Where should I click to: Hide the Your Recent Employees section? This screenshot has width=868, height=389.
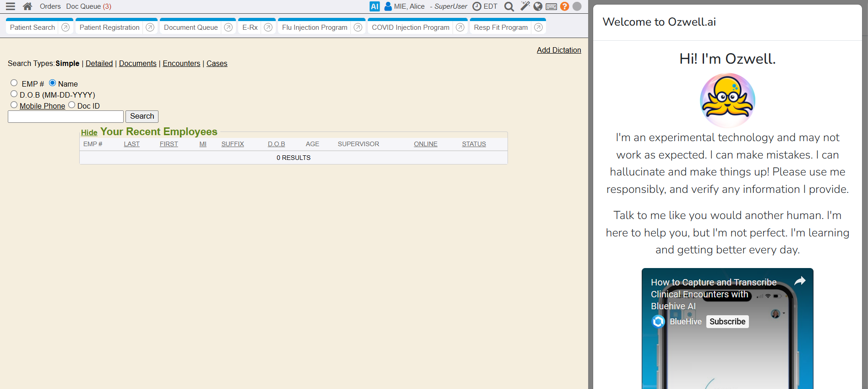coord(89,132)
